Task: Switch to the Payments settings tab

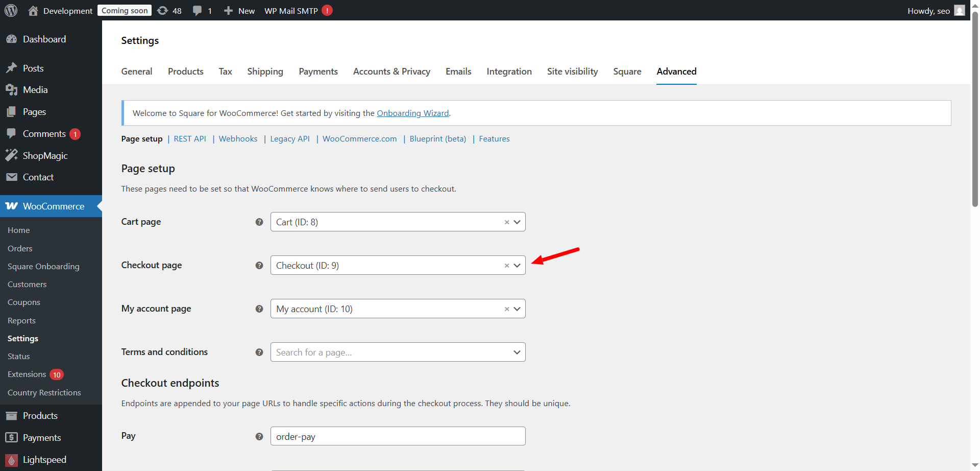Action: [318, 72]
